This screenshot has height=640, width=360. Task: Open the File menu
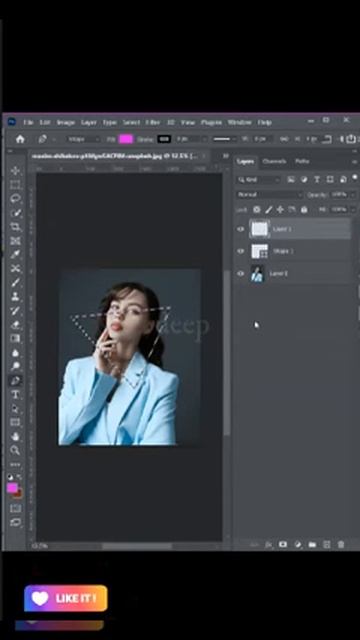click(28, 122)
